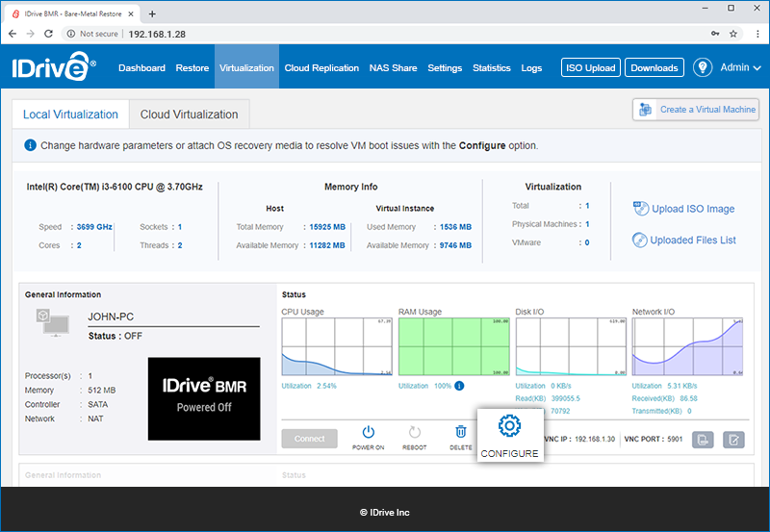Click the blue info icon in banner
Image resolution: width=770 pixels, height=532 pixels.
pos(30,145)
